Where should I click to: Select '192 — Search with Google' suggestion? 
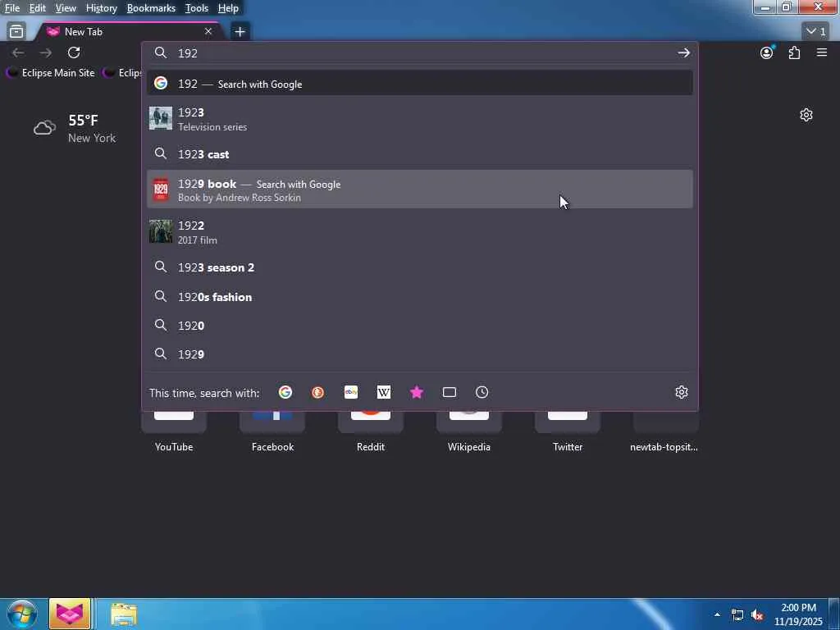tap(420, 84)
